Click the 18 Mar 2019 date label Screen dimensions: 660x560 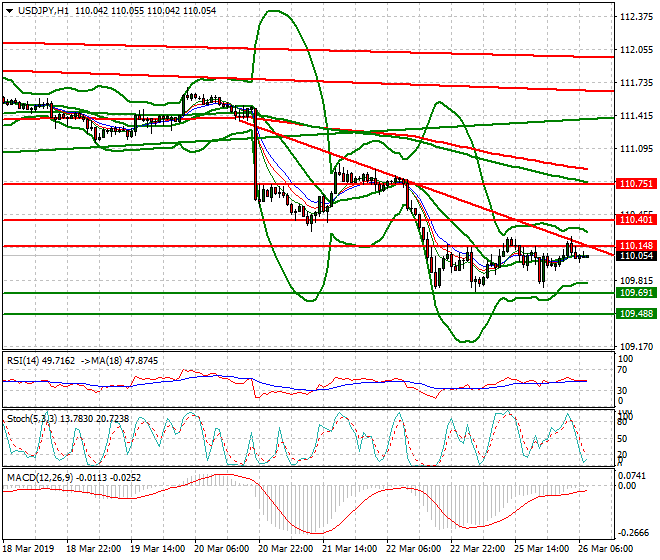pos(28,549)
